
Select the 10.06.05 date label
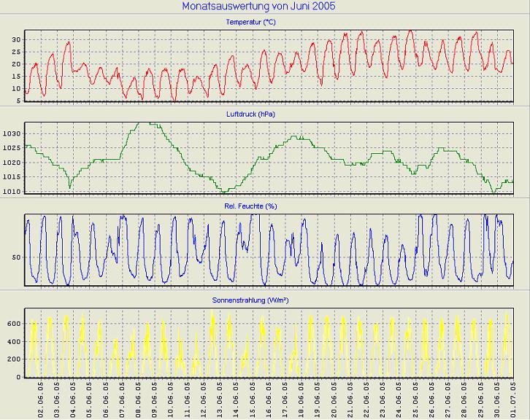click(172, 398)
